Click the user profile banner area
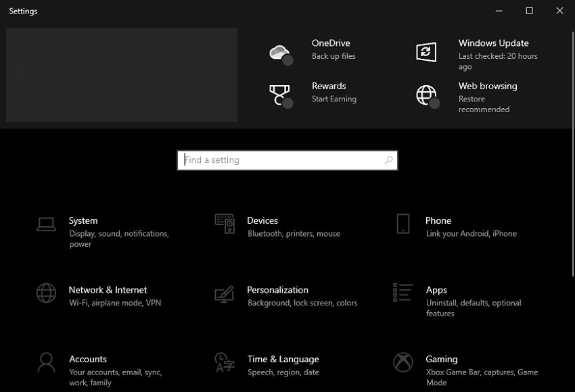575x392 pixels. [122, 75]
